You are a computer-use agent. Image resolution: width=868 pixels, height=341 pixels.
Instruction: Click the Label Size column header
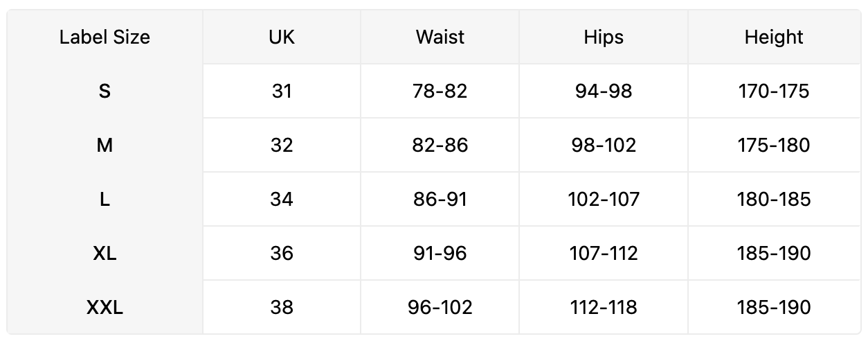click(105, 37)
